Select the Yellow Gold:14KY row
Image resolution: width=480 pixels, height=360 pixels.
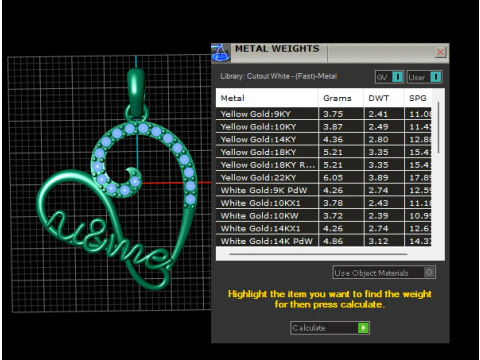324,139
